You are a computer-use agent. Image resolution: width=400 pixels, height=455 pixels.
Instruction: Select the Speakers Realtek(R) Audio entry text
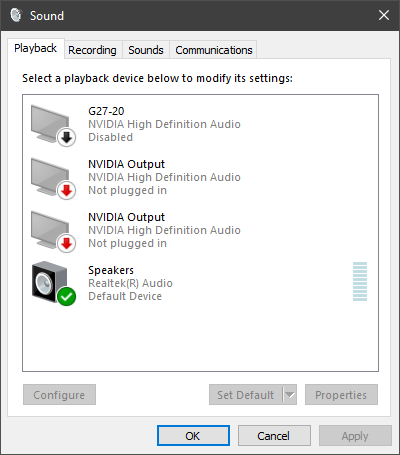click(x=130, y=283)
